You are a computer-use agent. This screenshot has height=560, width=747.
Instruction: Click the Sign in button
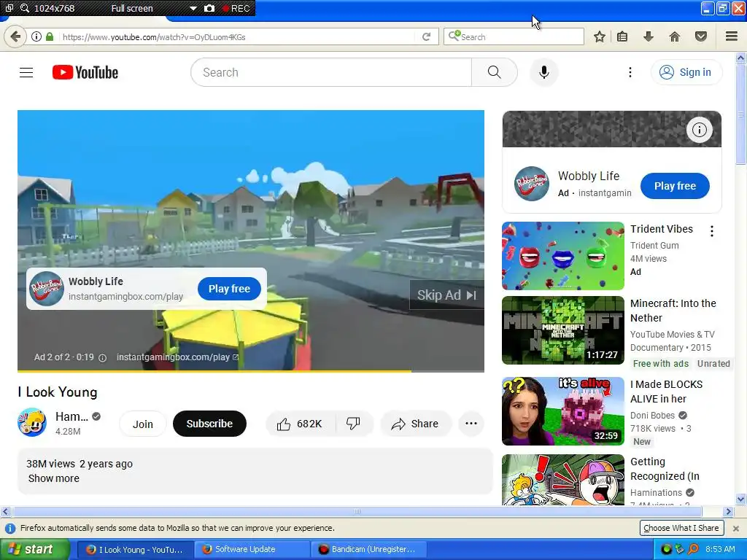686,72
